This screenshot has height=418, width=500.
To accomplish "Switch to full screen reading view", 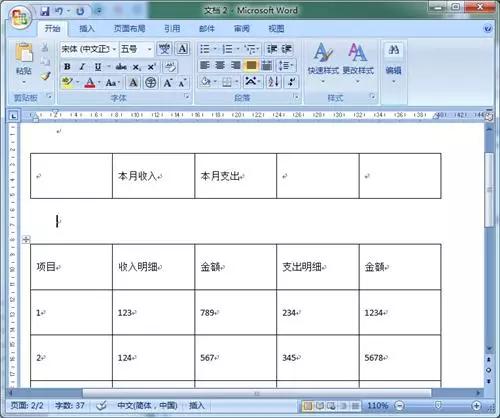I will click(320, 406).
